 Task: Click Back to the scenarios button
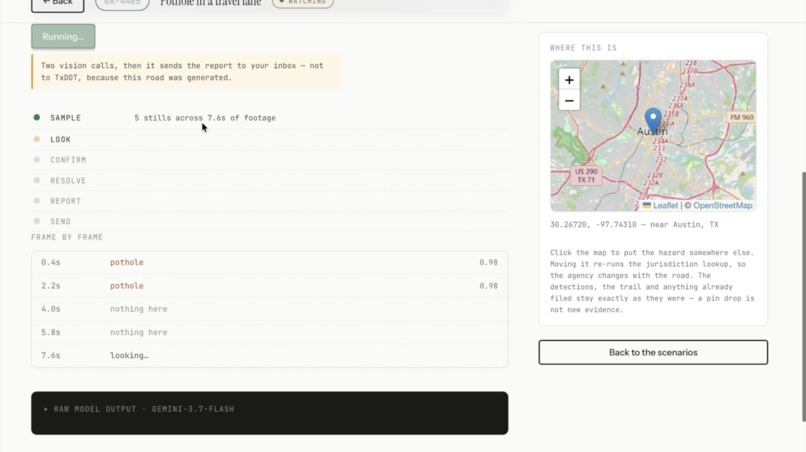(653, 352)
